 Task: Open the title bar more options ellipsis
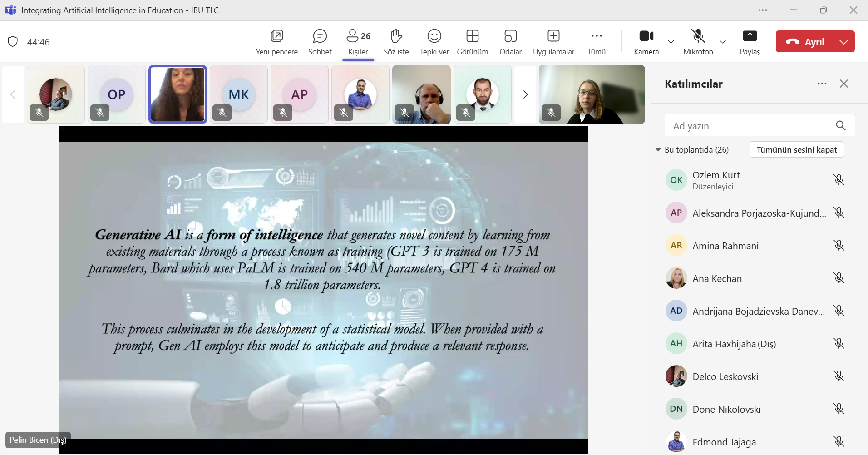[762, 10]
